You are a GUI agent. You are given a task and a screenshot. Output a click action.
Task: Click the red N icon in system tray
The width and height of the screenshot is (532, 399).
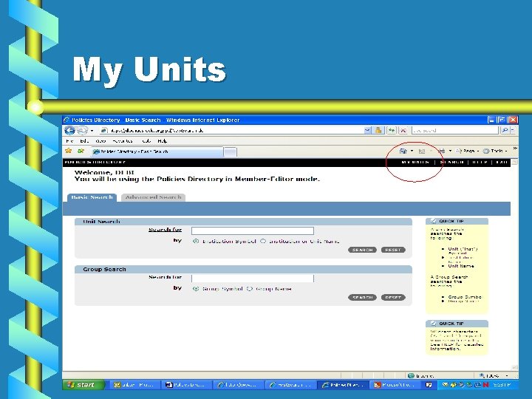pyautogui.click(x=486, y=385)
